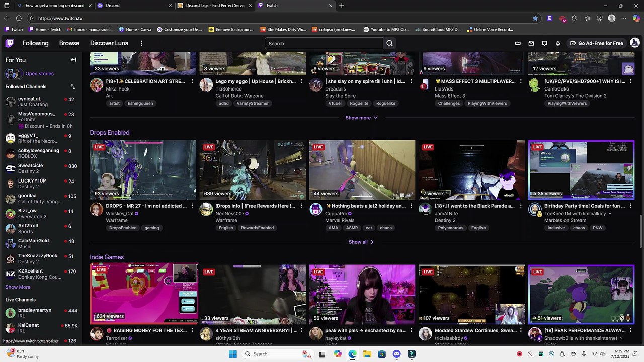Open the Following navigation tab
Image resolution: width=644 pixels, height=362 pixels.
point(36,43)
